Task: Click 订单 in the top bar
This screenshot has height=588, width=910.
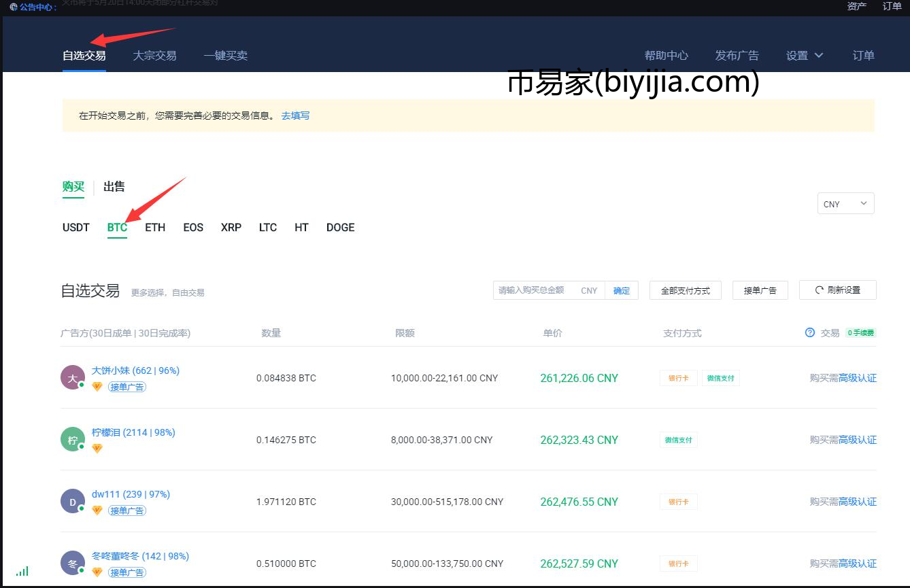Action: click(892, 6)
